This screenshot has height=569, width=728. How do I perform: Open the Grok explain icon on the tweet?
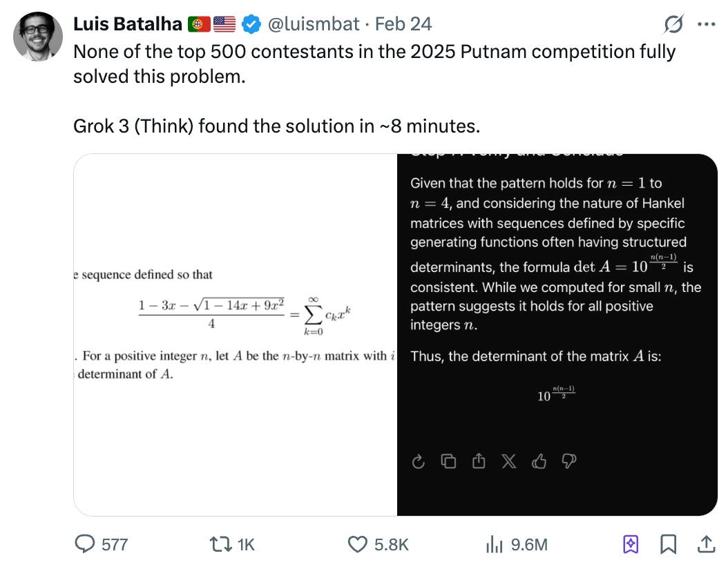[x=673, y=24]
